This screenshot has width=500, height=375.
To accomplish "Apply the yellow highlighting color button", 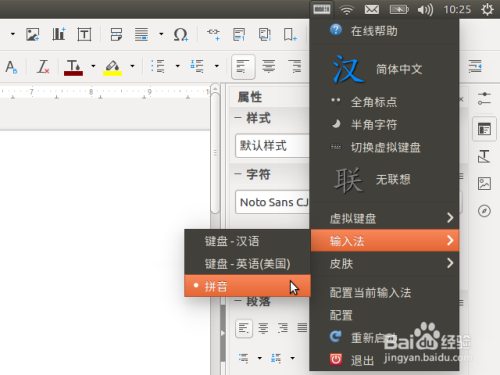I will 112,67.
